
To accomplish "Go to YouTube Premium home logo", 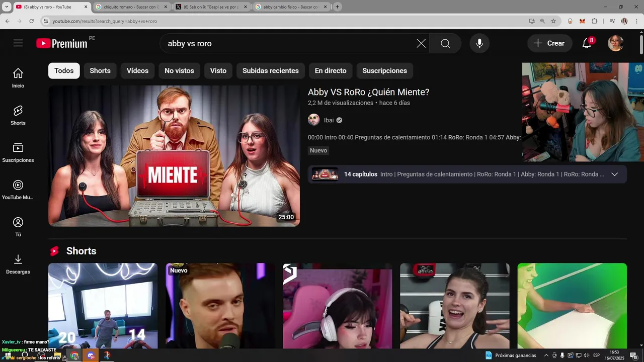I will pyautogui.click(x=62, y=43).
